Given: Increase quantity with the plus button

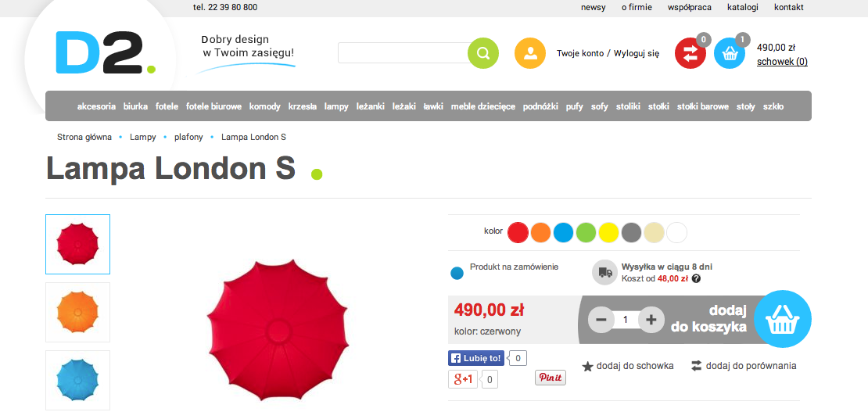Looking at the screenshot, I should (651, 320).
